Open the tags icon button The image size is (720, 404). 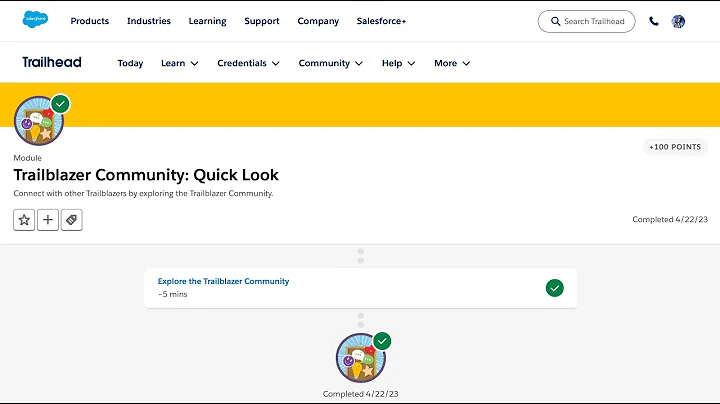72,220
